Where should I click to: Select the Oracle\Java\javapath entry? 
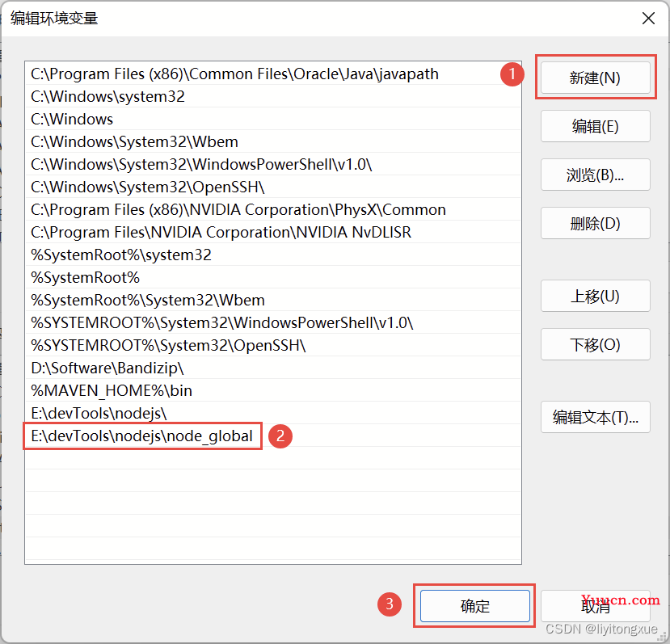[273, 74]
